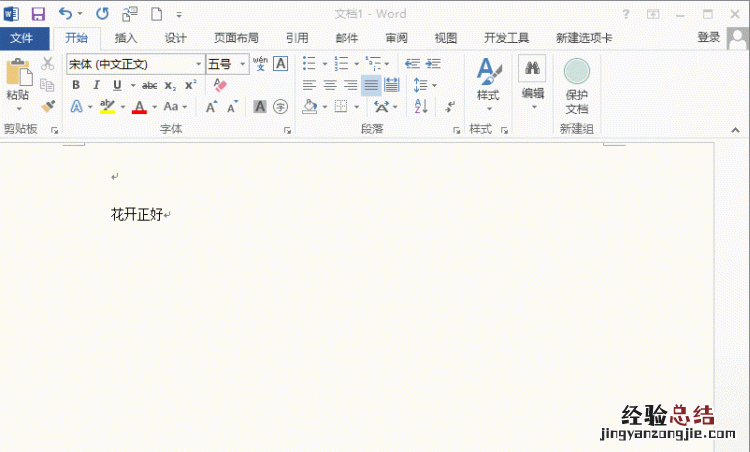Image resolution: width=750 pixels, height=452 pixels.
Task: Click the Grow Font size icon
Action: coord(211,107)
